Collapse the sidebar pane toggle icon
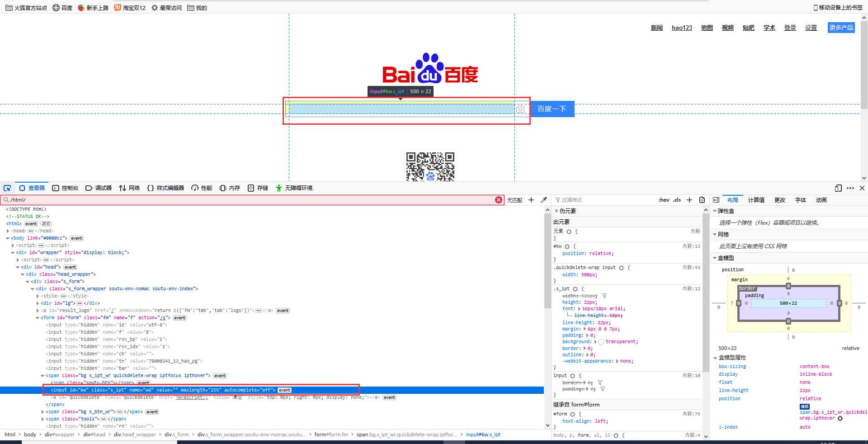Screen dimensions: 868x444 click(x=716, y=200)
